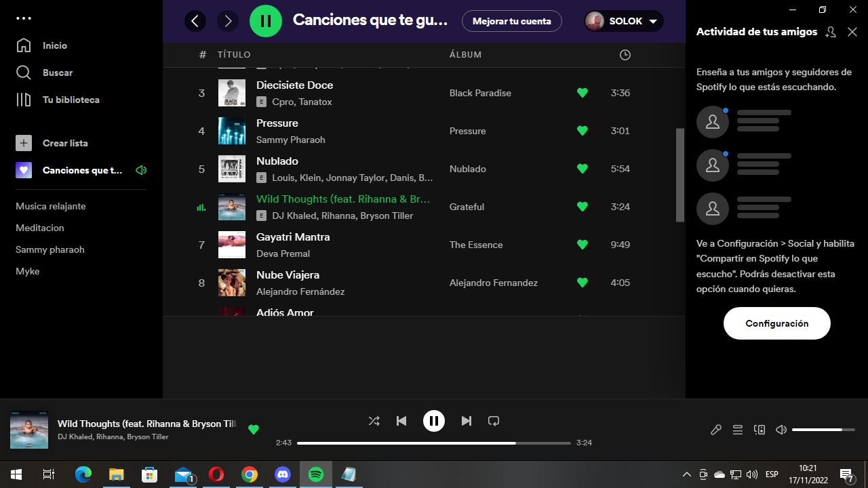
Task: Open the Windows notification center
Action: (x=846, y=474)
